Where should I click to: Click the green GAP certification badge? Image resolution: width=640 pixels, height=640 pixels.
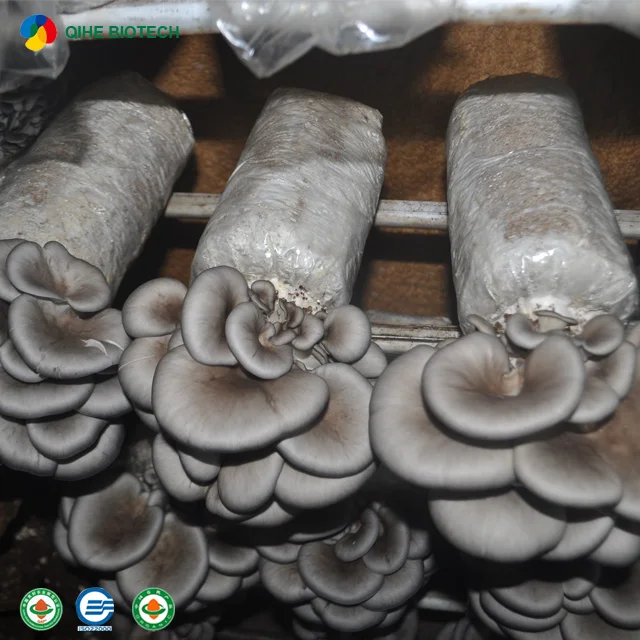click(41, 609)
